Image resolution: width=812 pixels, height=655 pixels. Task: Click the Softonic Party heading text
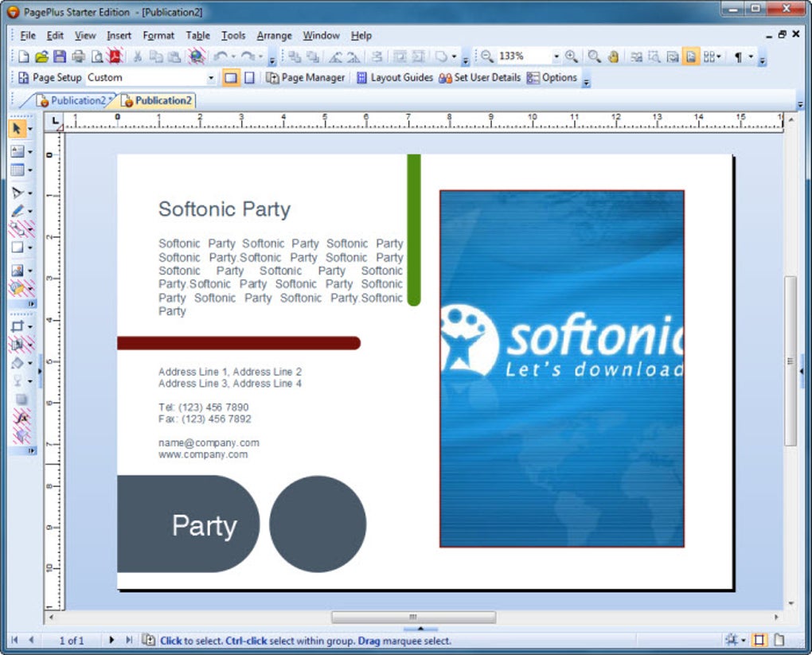click(224, 209)
